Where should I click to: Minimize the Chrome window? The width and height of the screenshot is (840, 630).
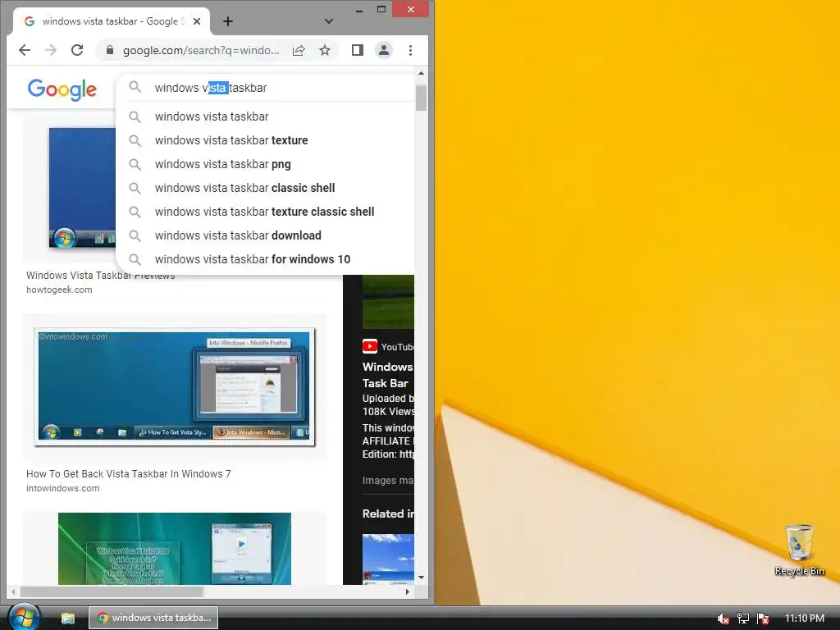point(359,10)
